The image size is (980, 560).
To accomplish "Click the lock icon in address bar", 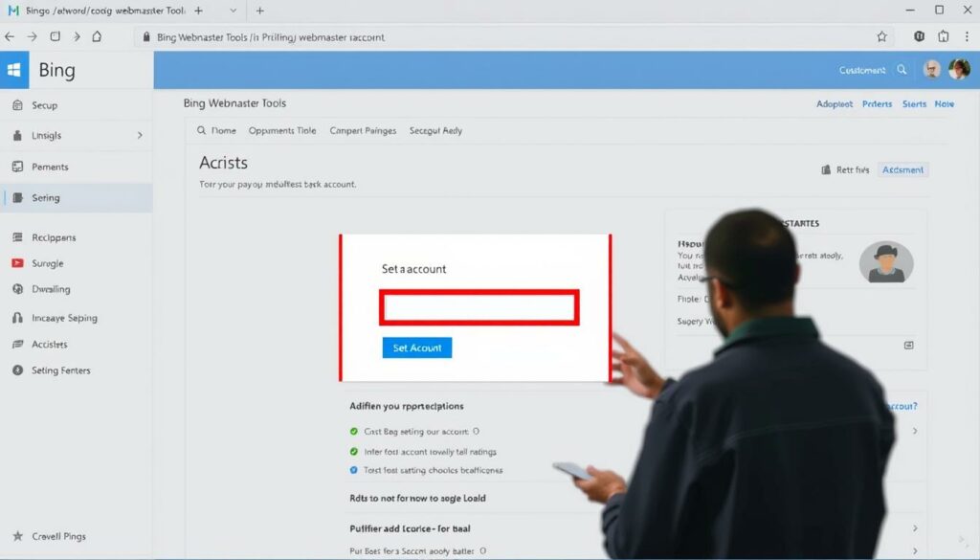I will tap(146, 37).
